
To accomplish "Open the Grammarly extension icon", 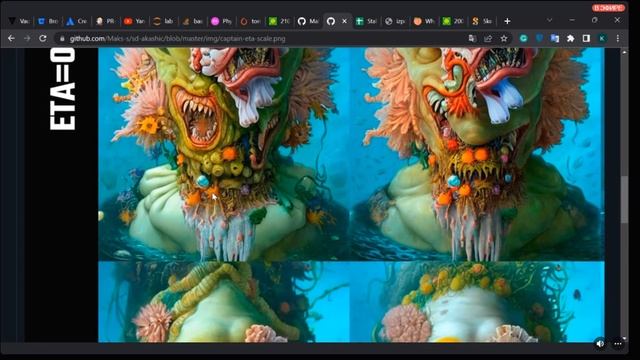I will 524,38.
